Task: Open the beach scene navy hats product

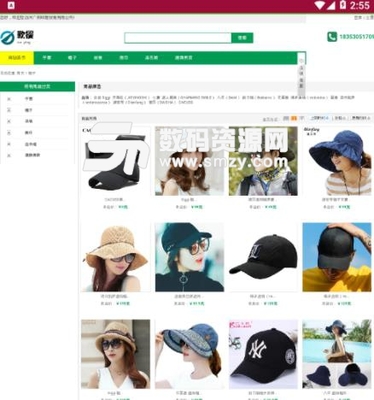Action: [337, 354]
